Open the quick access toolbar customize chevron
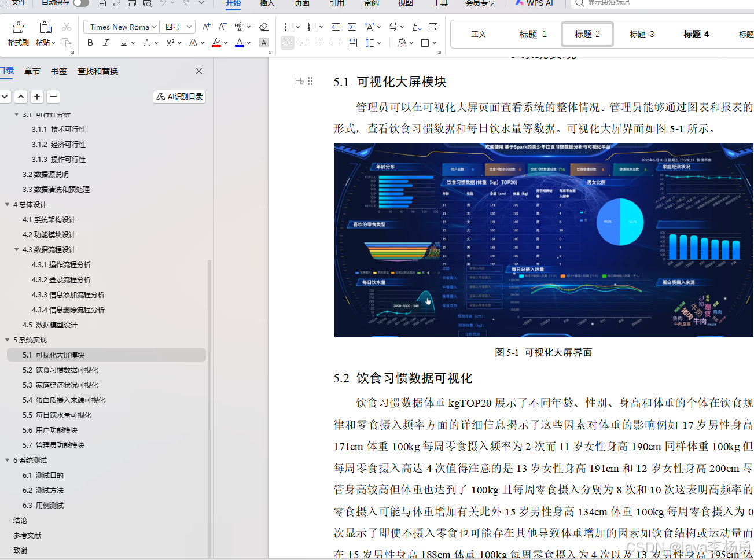This screenshot has width=754, height=560. [x=201, y=3]
